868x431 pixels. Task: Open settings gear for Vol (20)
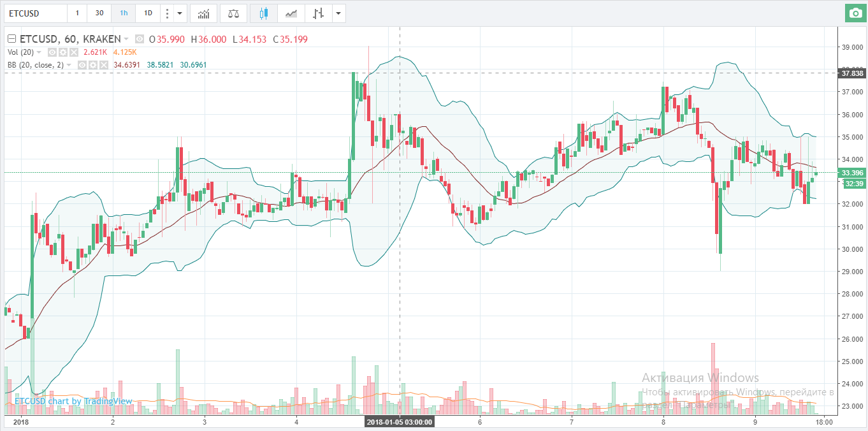63,52
